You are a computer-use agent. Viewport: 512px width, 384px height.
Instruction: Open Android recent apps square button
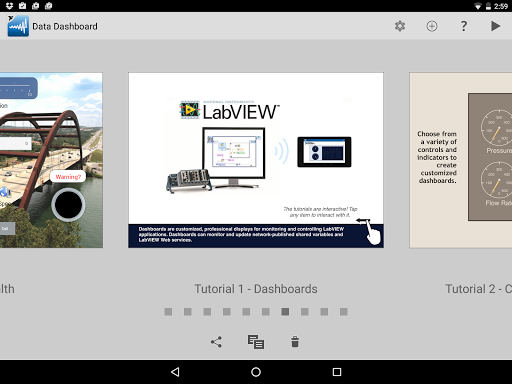click(337, 372)
